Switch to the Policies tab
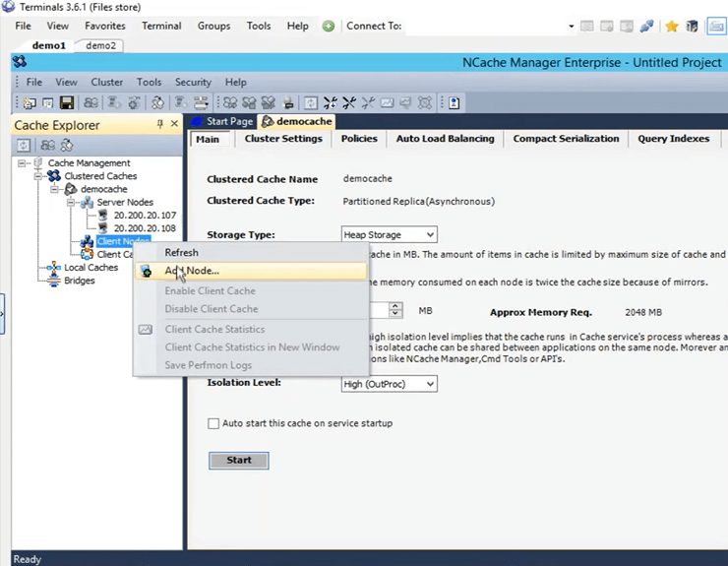 (359, 139)
